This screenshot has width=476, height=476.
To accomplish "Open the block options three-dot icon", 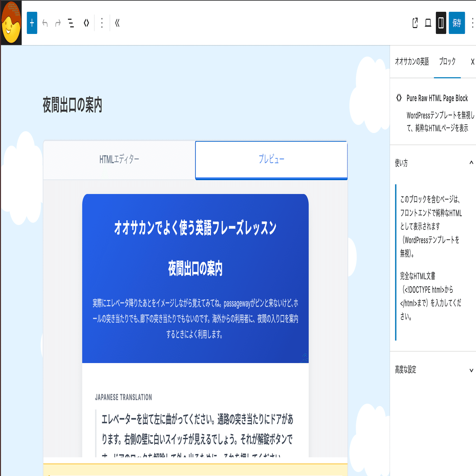I will tap(102, 23).
